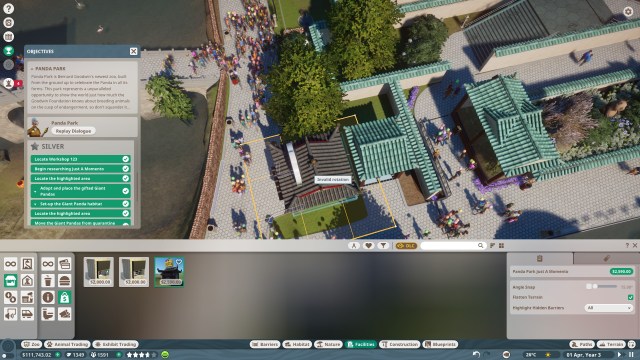The width and height of the screenshot is (640, 360).
Task: Toggle the favourites heart filter
Action: pyautogui.click(x=369, y=245)
